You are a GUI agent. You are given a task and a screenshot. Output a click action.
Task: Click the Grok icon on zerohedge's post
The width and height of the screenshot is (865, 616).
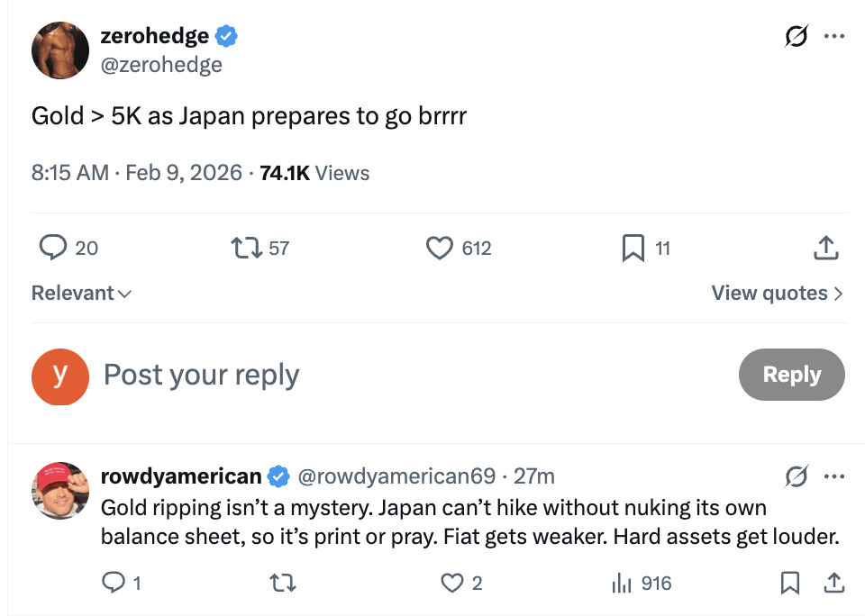click(x=796, y=37)
